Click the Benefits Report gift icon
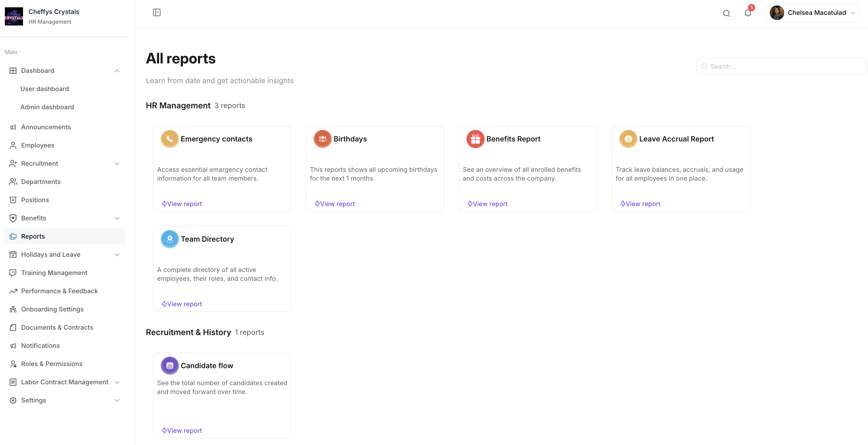The height and width of the screenshot is (445, 868). [475, 139]
